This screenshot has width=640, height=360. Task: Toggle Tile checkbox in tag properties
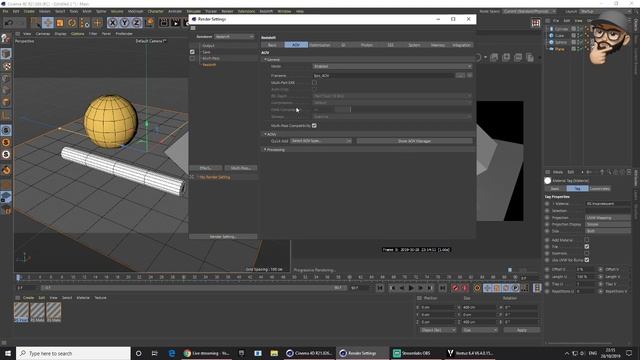point(587,247)
